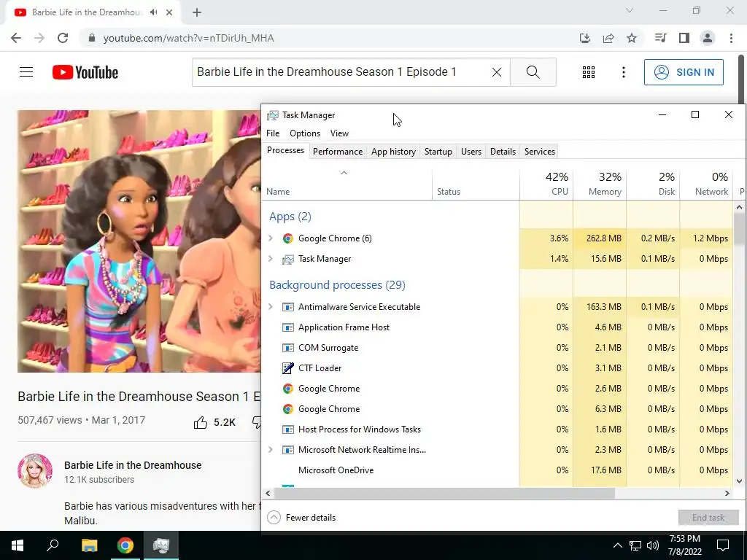Image resolution: width=747 pixels, height=560 pixels.
Task: Click Chrome back navigation arrow
Action: point(16,38)
